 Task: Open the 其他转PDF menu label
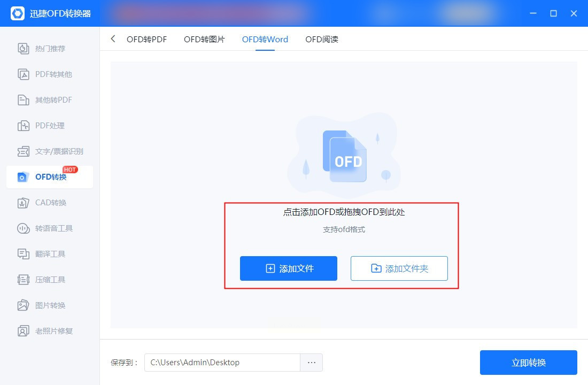[53, 100]
